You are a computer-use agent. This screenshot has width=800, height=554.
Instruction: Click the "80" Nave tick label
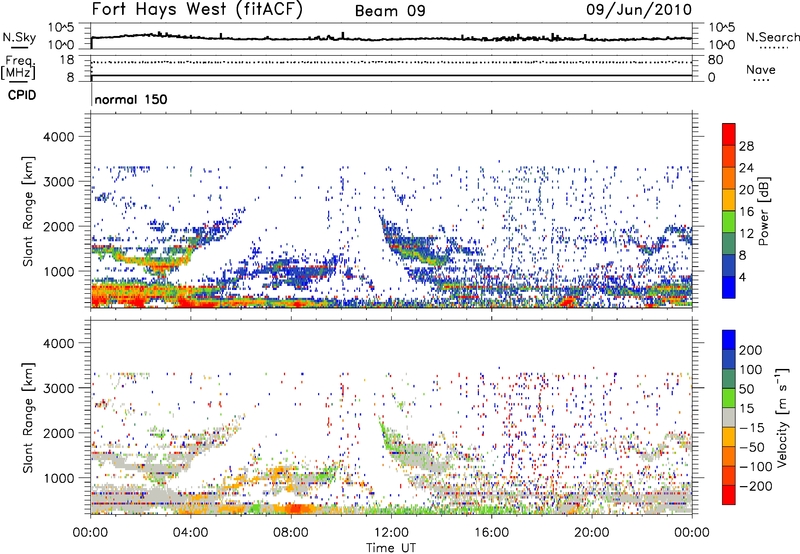715,60
